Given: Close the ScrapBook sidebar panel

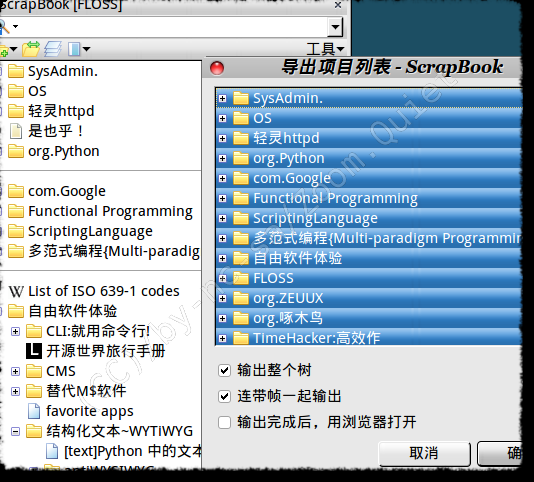Looking at the screenshot, I should 337,5.
